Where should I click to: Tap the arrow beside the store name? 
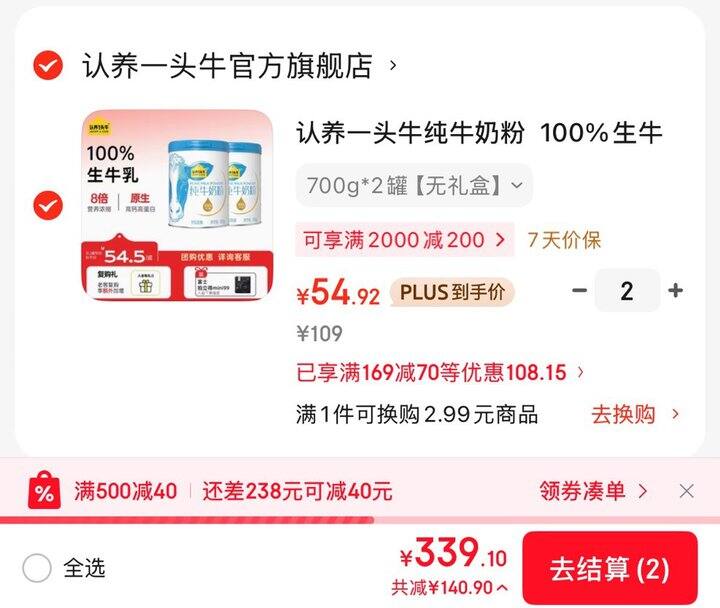[x=393, y=66]
